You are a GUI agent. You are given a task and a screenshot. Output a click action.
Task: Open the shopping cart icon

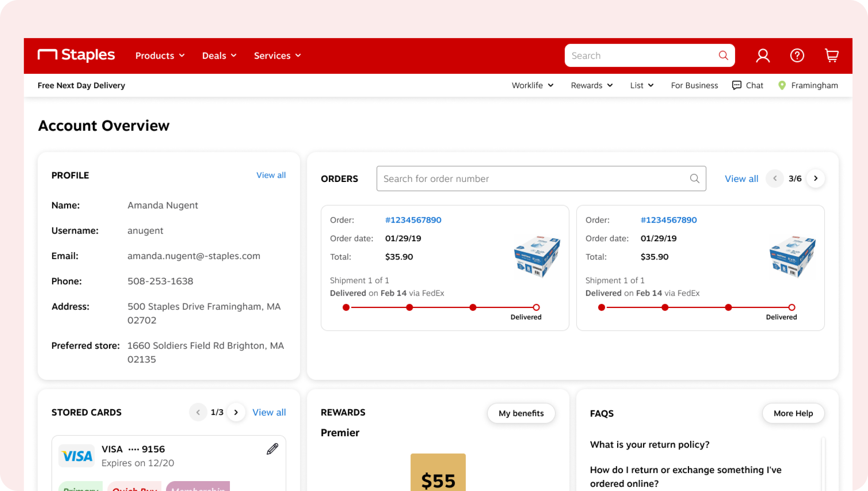tap(831, 56)
